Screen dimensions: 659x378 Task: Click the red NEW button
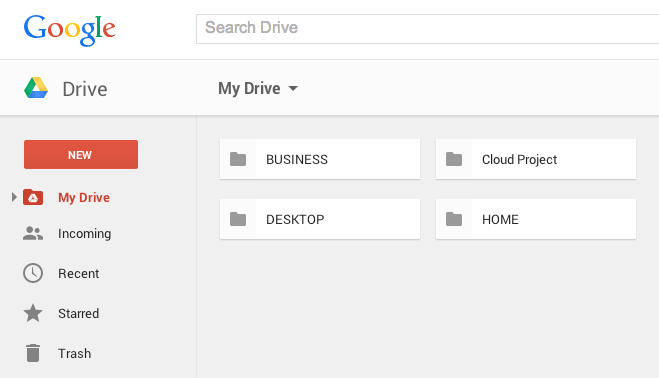pos(81,154)
